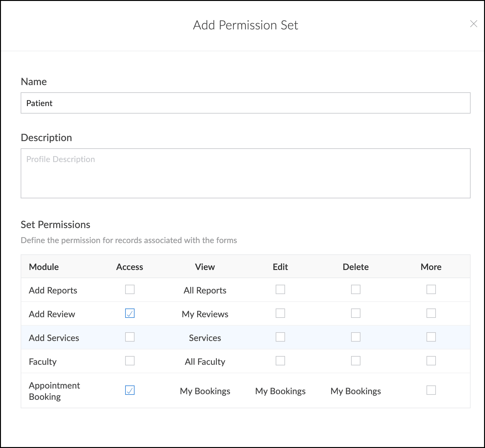The height and width of the screenshot is (448, 485).
Task: Enable Access for Faculty module
Action: tap(130, 361)
